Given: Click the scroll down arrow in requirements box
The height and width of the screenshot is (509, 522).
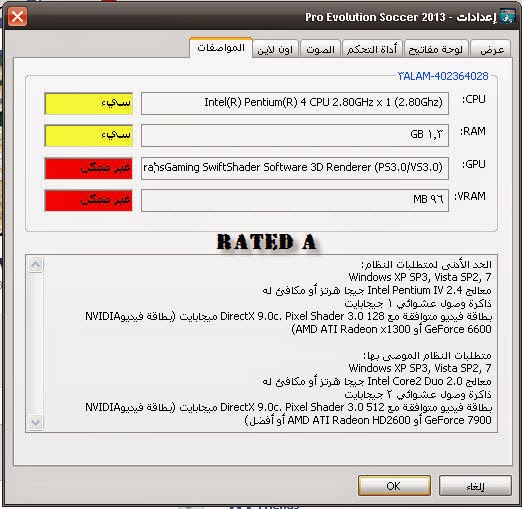Looking at the screenshot, I should 35,422.
